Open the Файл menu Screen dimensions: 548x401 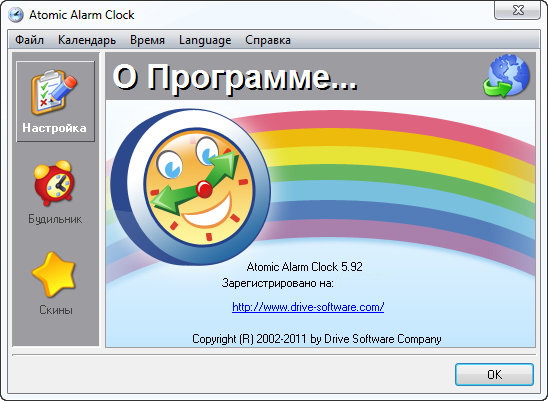point(29,40)
